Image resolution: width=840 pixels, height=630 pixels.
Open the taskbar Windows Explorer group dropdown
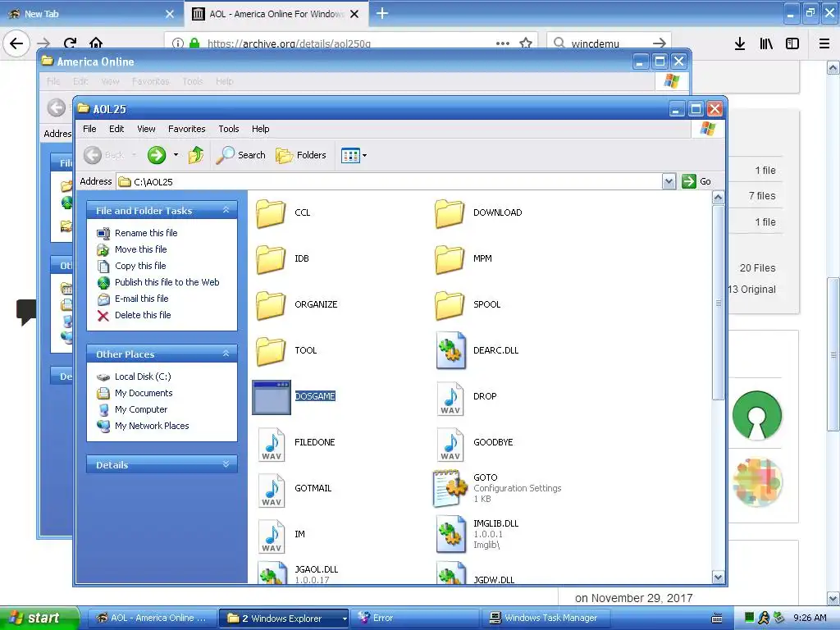coord(345,619)
